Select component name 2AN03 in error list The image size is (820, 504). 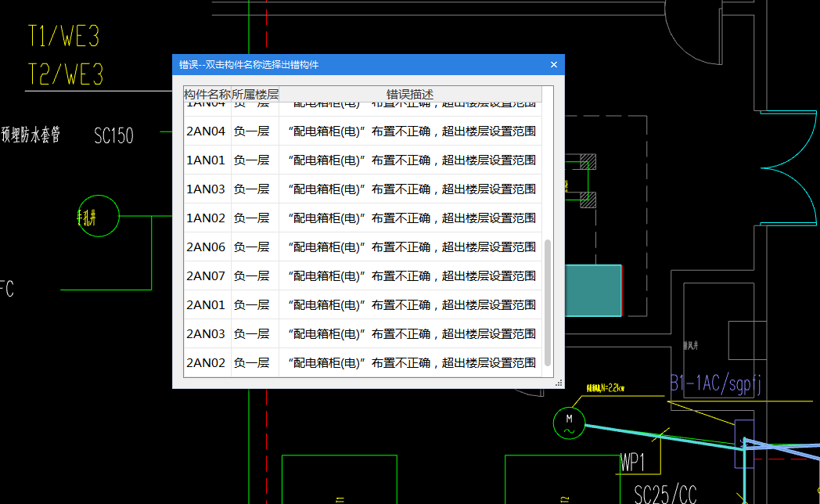tap(206, 333)
